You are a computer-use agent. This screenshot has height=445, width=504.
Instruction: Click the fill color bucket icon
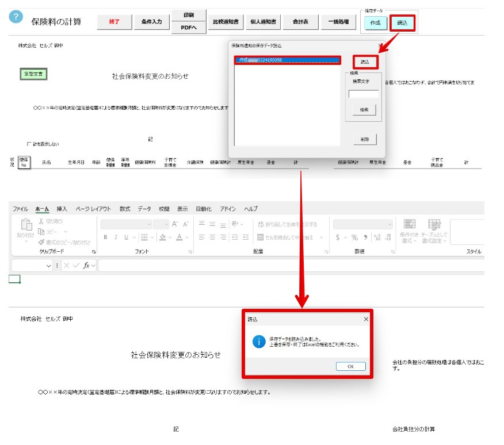[163, 237]
